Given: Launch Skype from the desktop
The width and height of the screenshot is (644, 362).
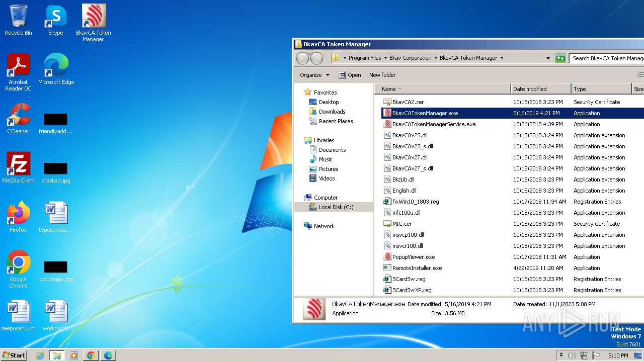Looking at the screenshot, I should pos(56,20).
